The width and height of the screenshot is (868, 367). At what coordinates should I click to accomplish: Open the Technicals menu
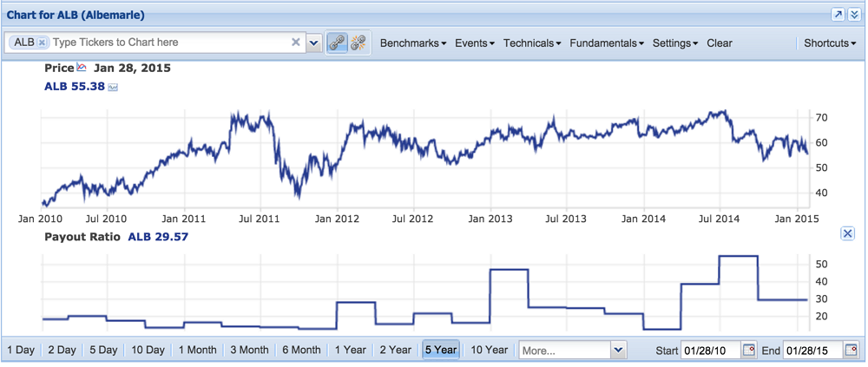pos(532,43)
